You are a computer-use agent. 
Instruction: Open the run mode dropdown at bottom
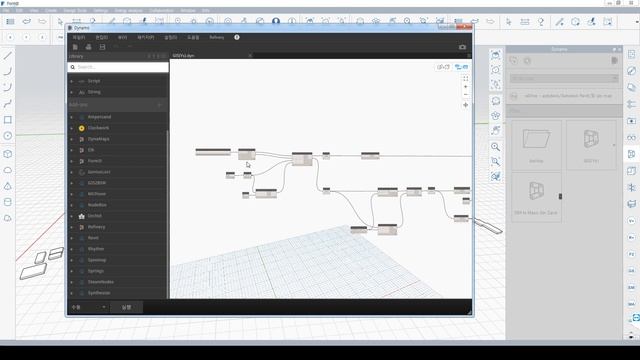point(89,307)
